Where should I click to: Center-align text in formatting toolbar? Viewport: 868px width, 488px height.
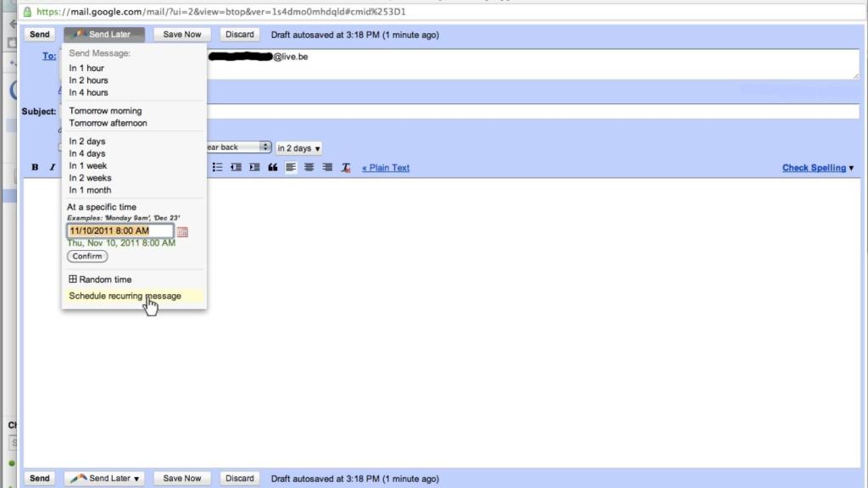pos(309,168)
